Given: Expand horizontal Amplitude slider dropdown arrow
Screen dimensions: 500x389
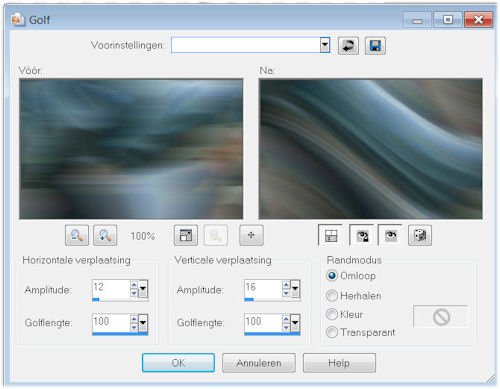Looking at the screenshot, I should point(143,289).
